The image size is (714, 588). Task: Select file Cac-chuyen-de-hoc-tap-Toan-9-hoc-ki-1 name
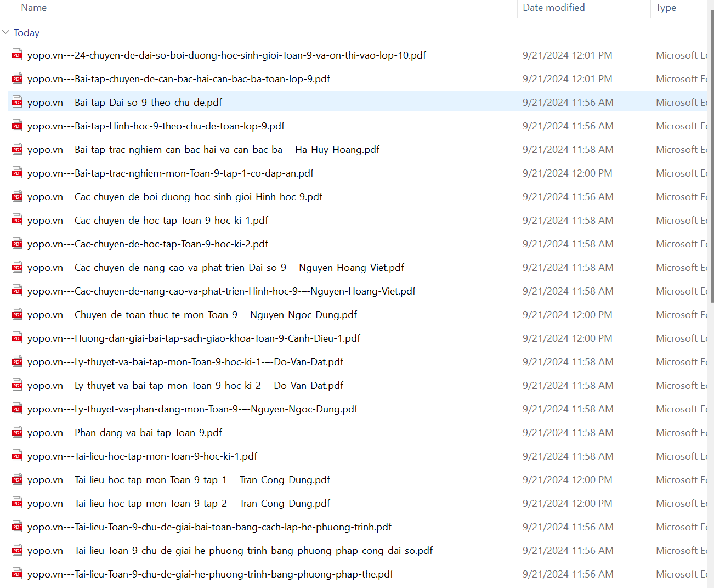coord(148,220)
